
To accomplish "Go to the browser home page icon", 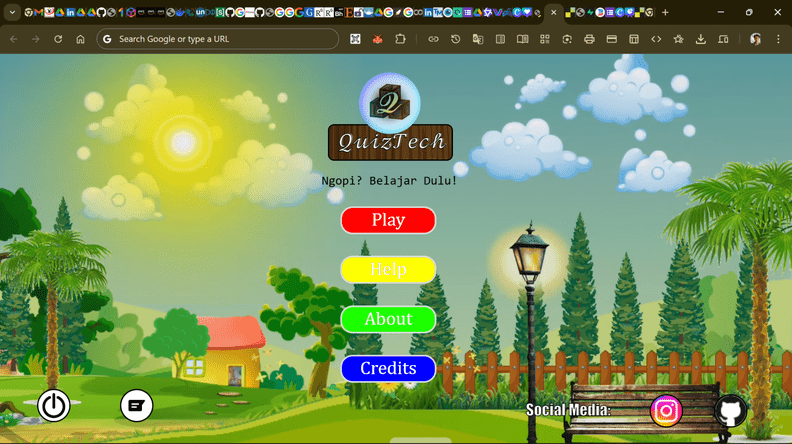I will point(81,39).
